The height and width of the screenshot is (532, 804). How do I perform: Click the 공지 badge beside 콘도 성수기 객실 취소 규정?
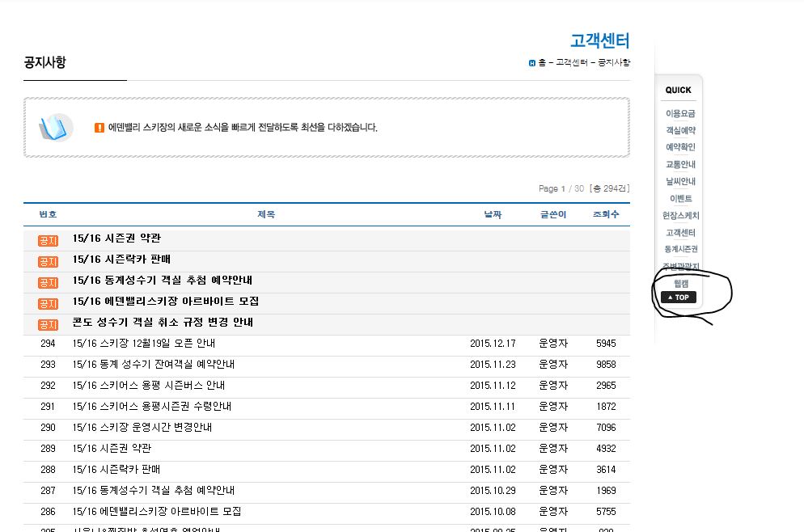point(48,325)
